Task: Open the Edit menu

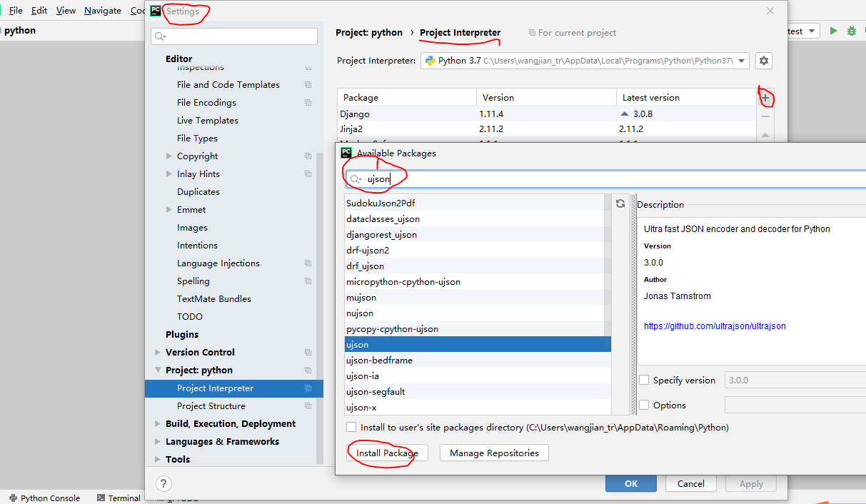Action: [x=39, y=11]
